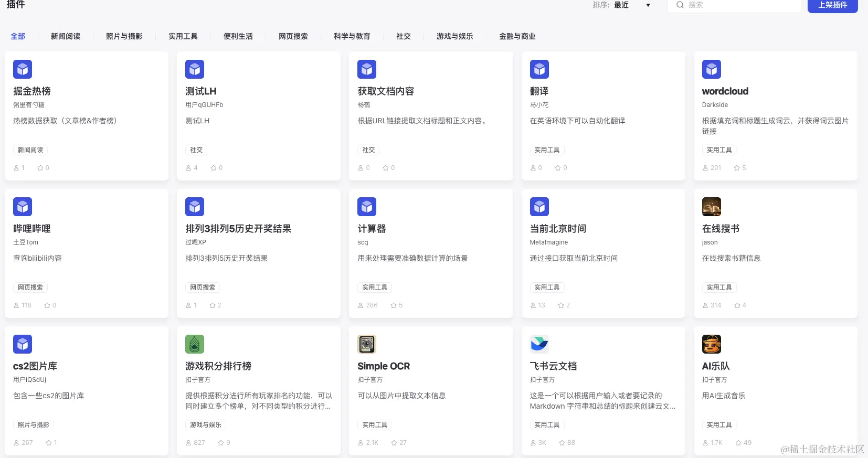This screenshot has width=868, height=458.
Task: Click the 排列3排列5历史开奖结果 plugin icon
Action: 195,207
